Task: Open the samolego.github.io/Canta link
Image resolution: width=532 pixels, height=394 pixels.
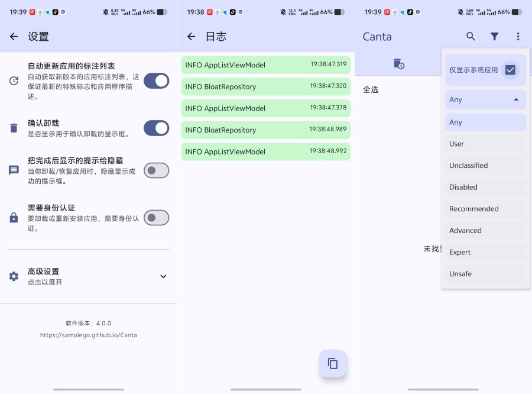Action: [89, 335]
